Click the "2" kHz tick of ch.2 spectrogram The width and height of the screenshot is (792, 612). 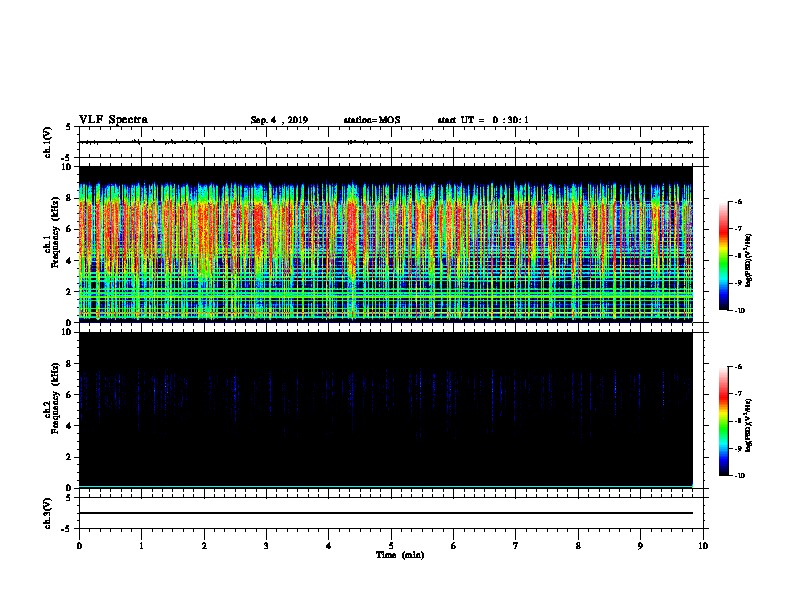tap(70, 457)
